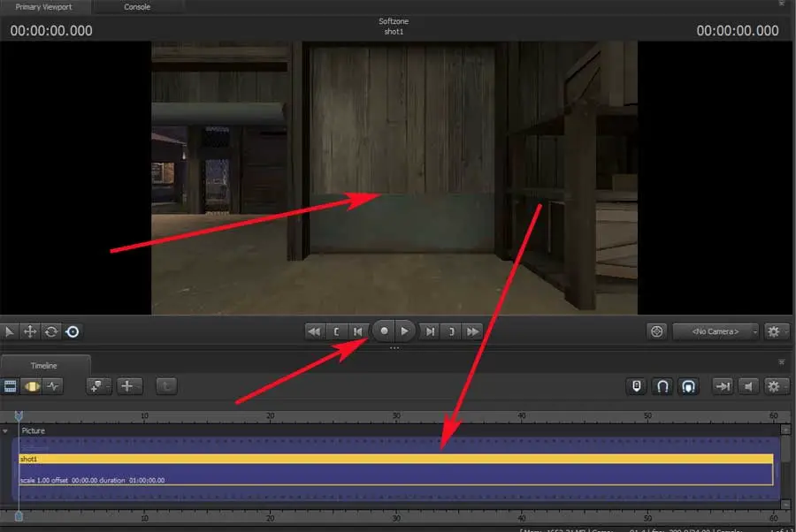Play the shot1 sequence
Viewport: 796px width, 532px height.
click(404, 331)
